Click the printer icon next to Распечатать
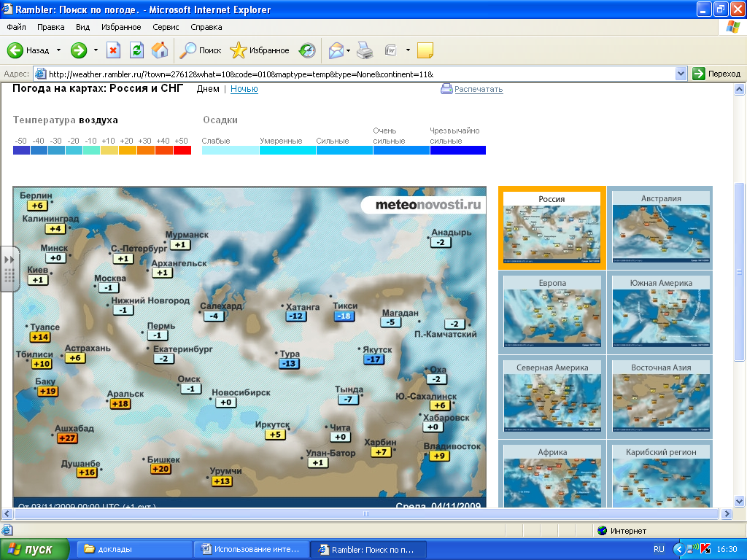 click(x=446, y=88)
